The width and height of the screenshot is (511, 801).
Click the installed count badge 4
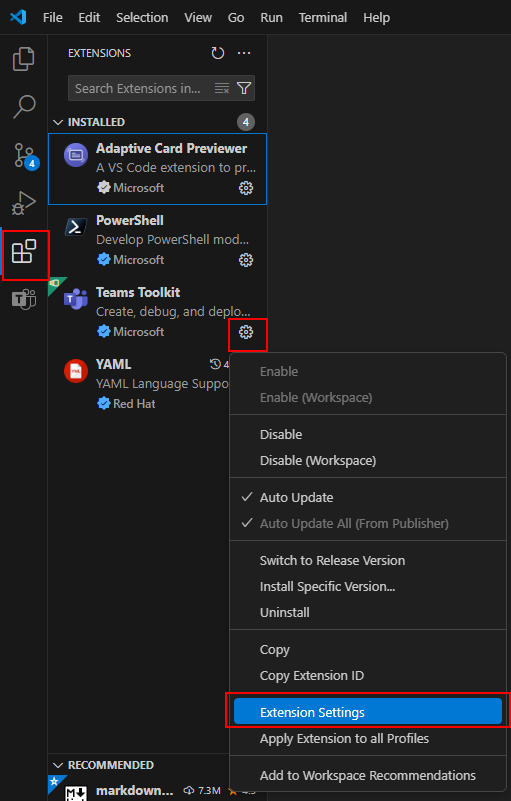(246, 122)
